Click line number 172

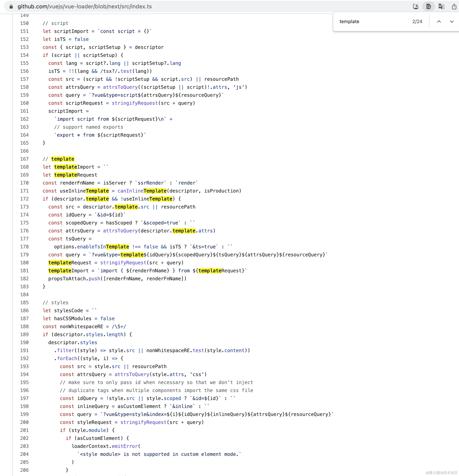24,199
